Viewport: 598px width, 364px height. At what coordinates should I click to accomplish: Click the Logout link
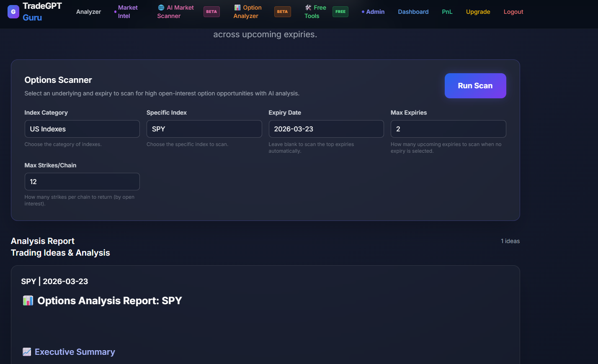click(x=513, y=12)
